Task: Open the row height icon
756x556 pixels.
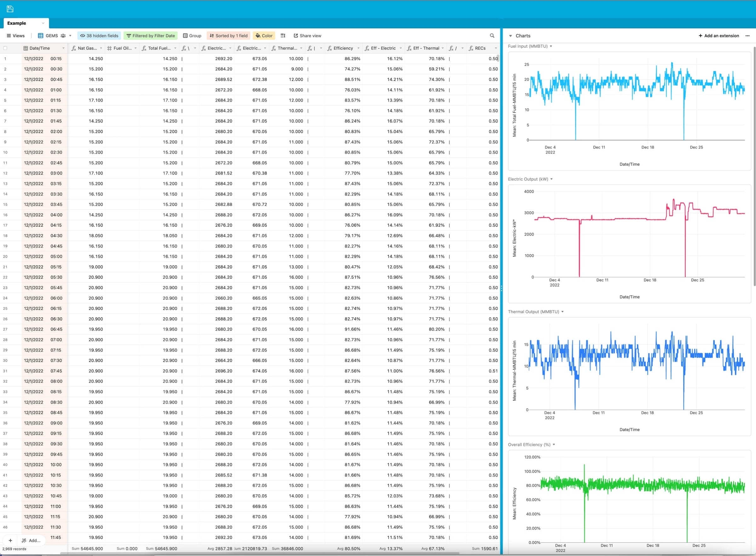Action: click(283, 36)
